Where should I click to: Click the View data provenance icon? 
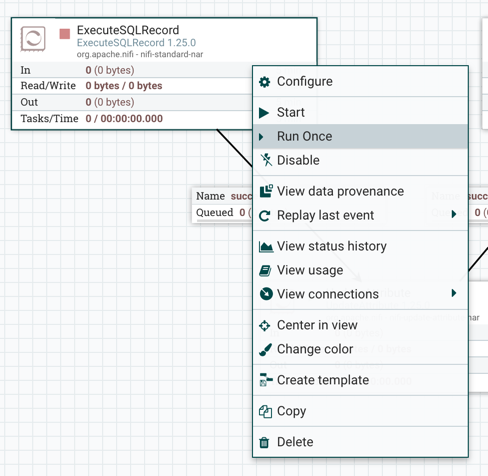pyautogui.click(x=266, y=191)
